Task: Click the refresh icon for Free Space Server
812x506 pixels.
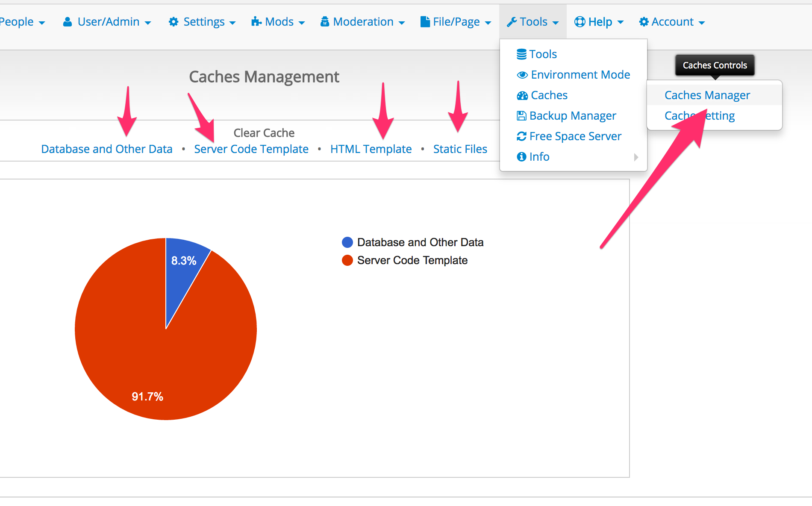Action: pyautogui.click(x=521, y=136)
